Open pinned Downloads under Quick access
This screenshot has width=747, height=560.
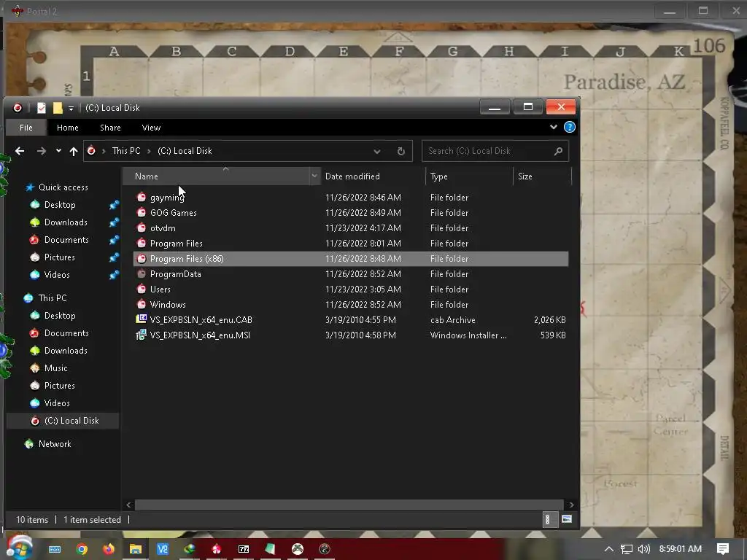tap(65, 222)
